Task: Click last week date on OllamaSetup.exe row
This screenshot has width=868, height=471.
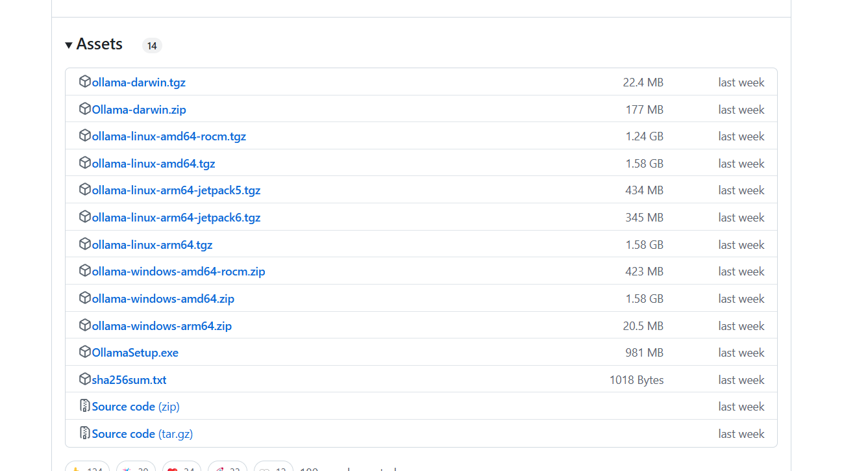Action: 741,353
